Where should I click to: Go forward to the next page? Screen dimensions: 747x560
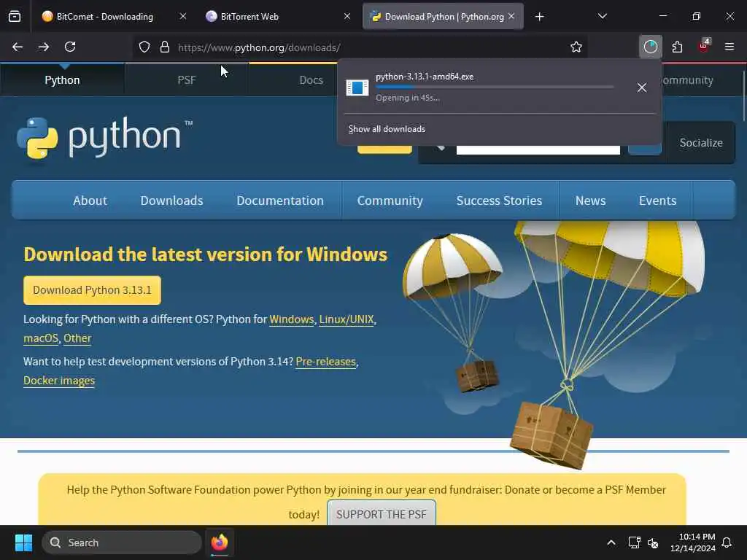pyautogui.click(x=44, y=47)
